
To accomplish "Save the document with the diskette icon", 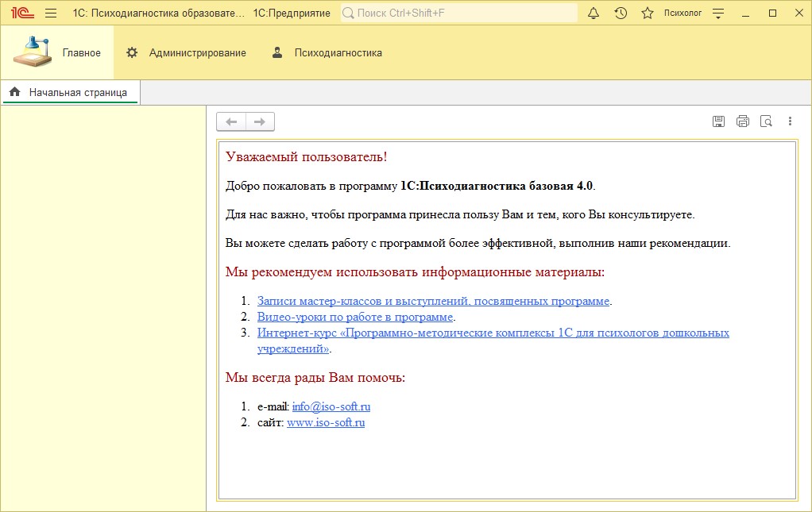I will pyautogui.click(x=718, y=121).
